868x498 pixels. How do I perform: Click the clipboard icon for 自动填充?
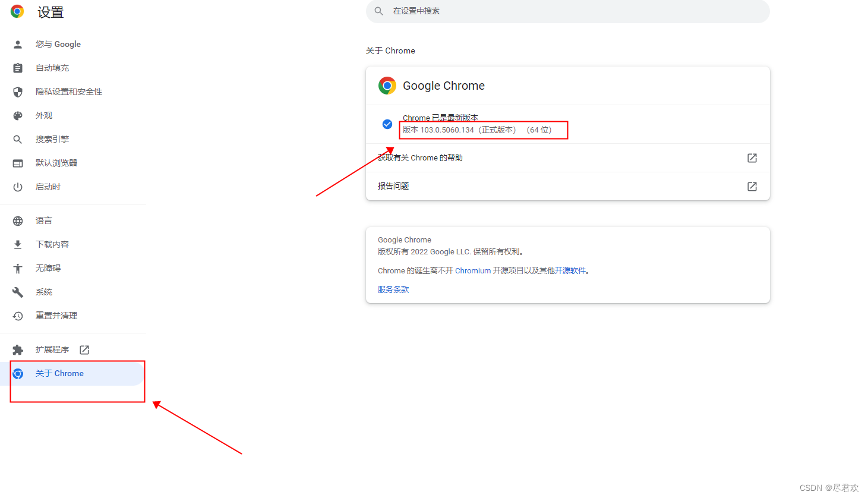pyautogui.click(x=18, y=68)
